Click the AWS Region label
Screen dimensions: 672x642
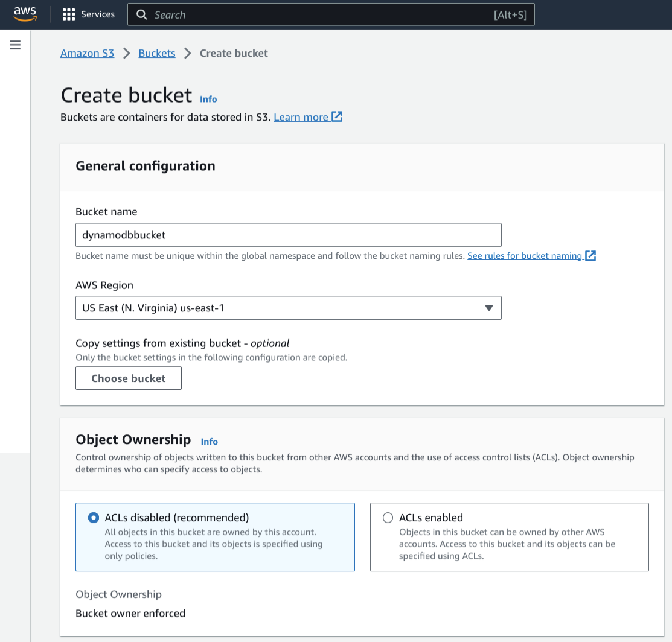pos(104,285)
